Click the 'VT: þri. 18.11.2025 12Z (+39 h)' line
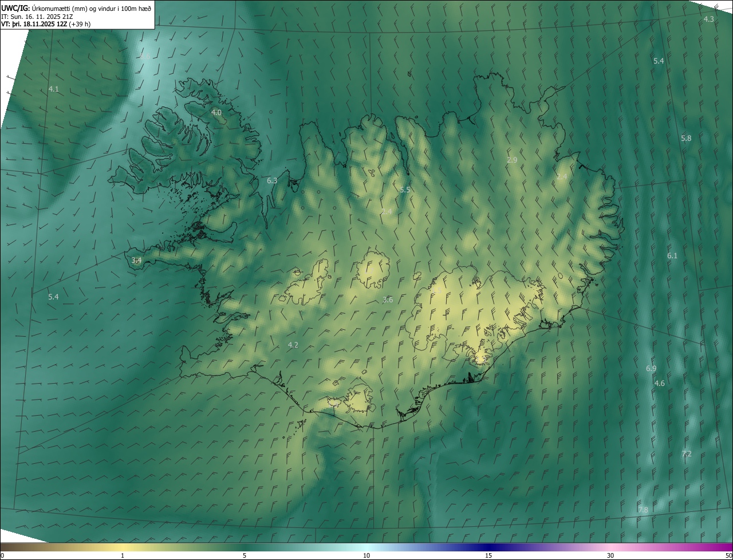The height and width of the screenshot is (560, 733). click(x=46, y=24)
